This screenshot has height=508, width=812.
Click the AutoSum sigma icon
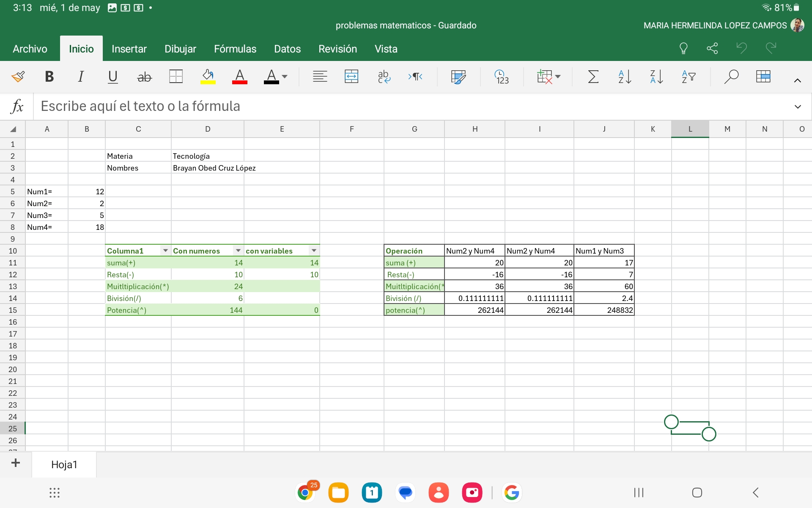(593, 77)
